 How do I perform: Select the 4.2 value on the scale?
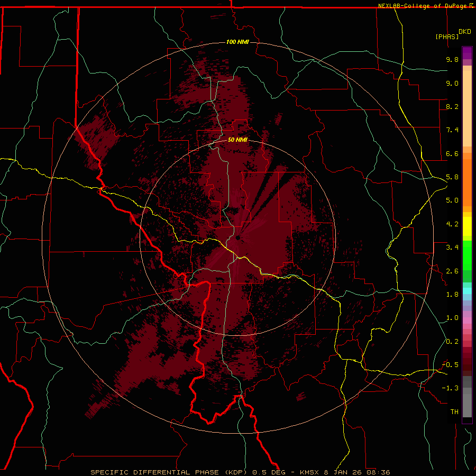pyautogui.click(x=452, y=224)
